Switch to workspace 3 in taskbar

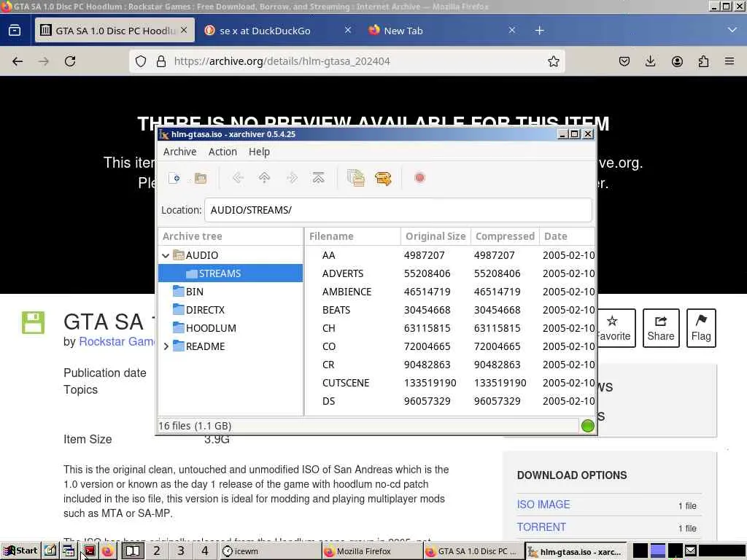181,551
